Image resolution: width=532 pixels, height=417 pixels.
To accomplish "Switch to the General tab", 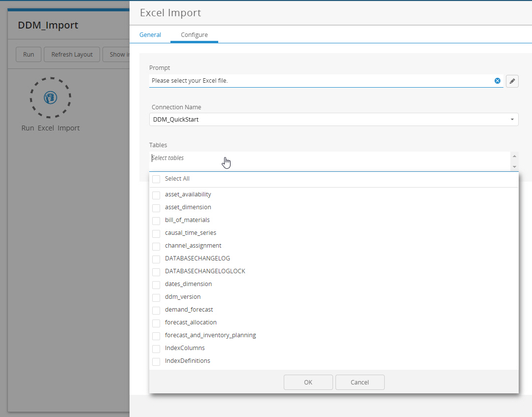I will 150,34.
